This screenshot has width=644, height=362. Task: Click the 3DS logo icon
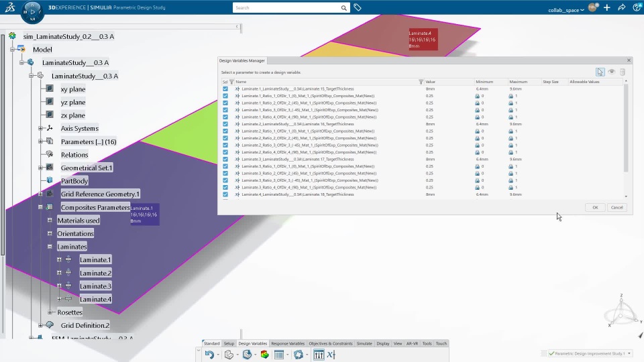click(x=10, y=7)
